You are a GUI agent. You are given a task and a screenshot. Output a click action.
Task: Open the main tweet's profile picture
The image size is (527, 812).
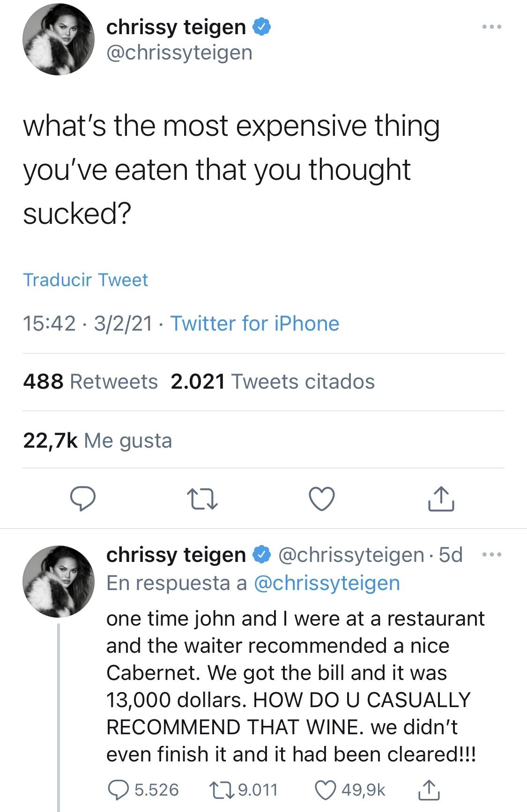[x=59, y=39]
